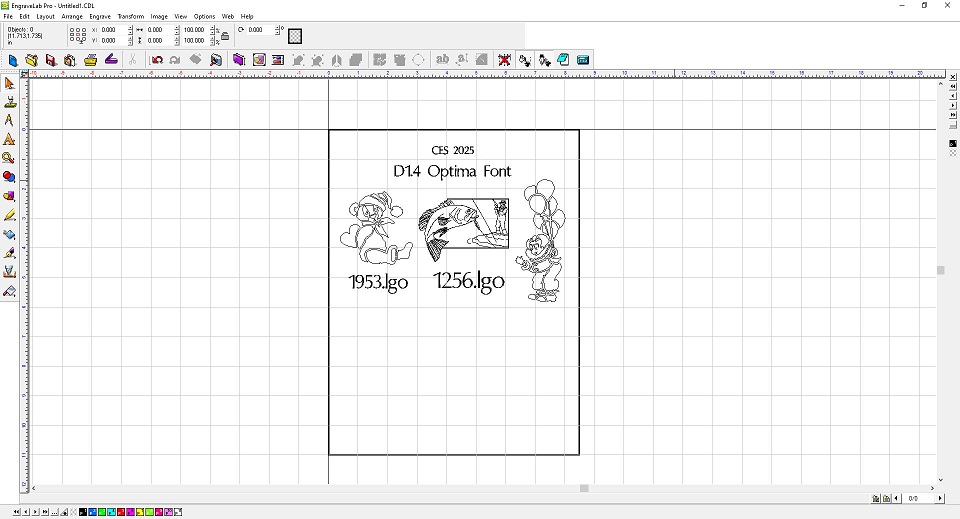Image resolution: width=960 pixels, height=519 pixels.
Task: Click the cyan notepad icon in toolbar
Action: click(563, 59)
